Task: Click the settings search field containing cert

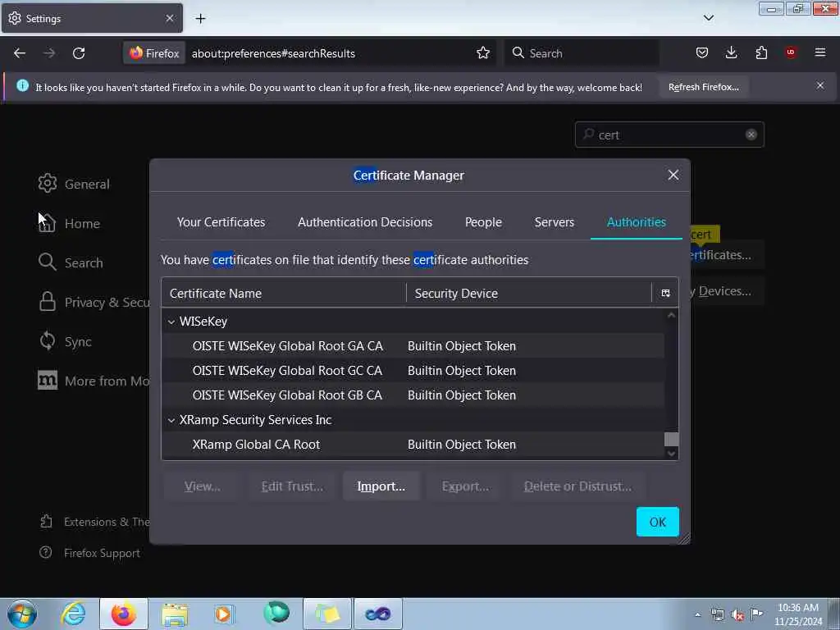Action: tap(669, 135)
